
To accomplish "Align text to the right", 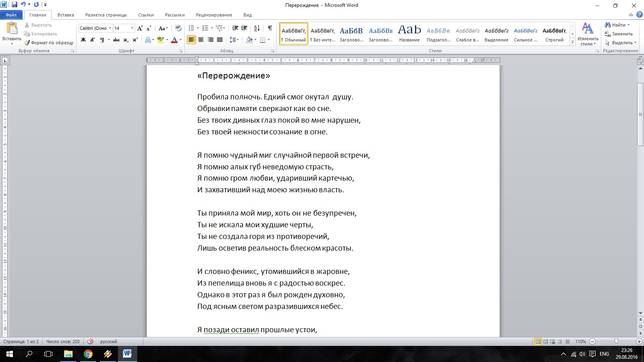I will [211, 40].
